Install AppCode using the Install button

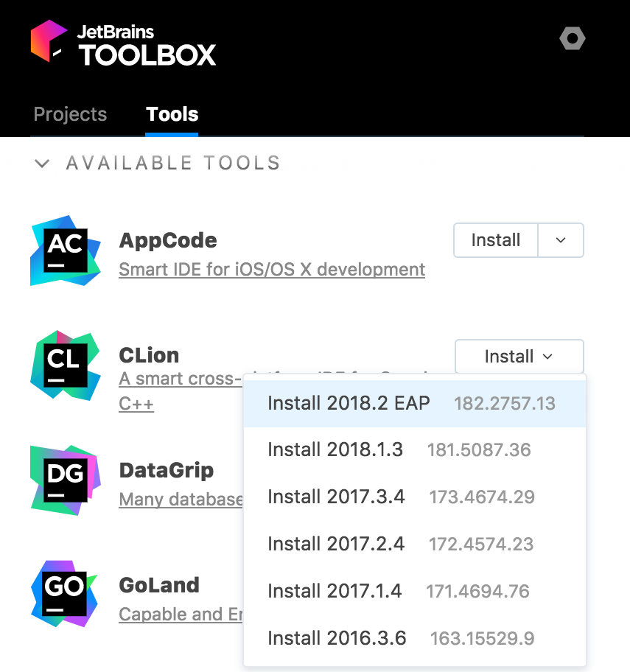click(496, 240)
